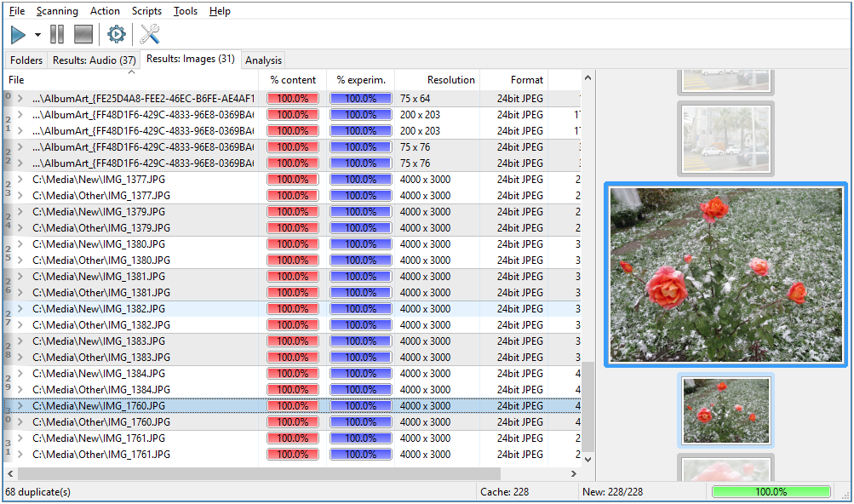Click the Stop scan icon

point(83,35)
